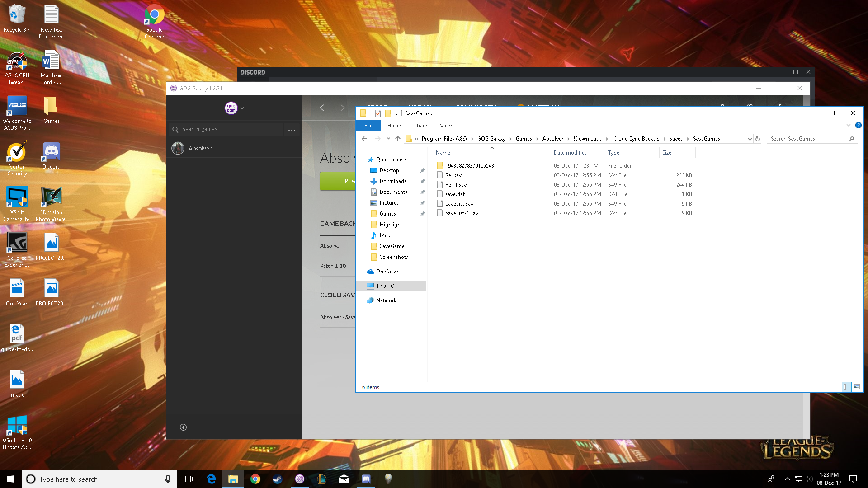The image size is (868, 488).
Task: Open Task View on taskbar
Action: (x=188, y=479)
